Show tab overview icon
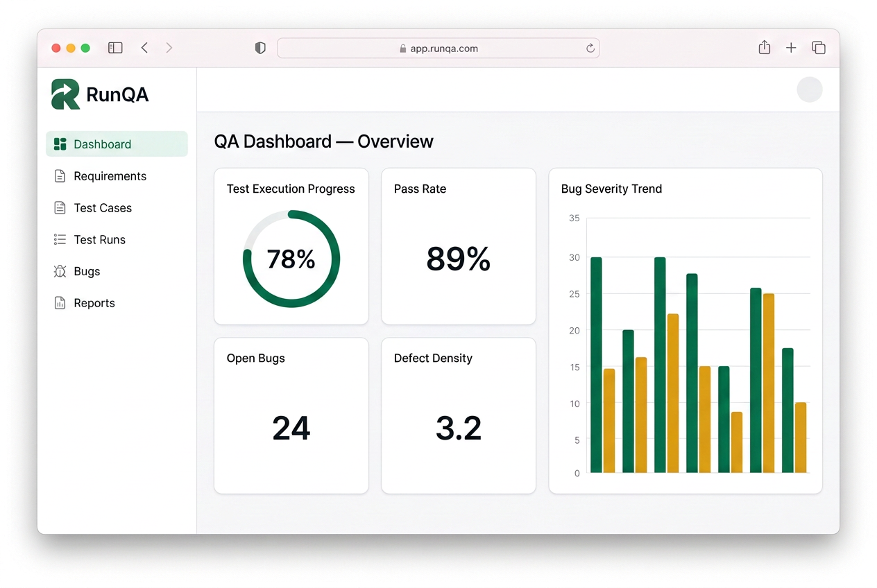Screen dimensions: 877x588 (819, 48)
